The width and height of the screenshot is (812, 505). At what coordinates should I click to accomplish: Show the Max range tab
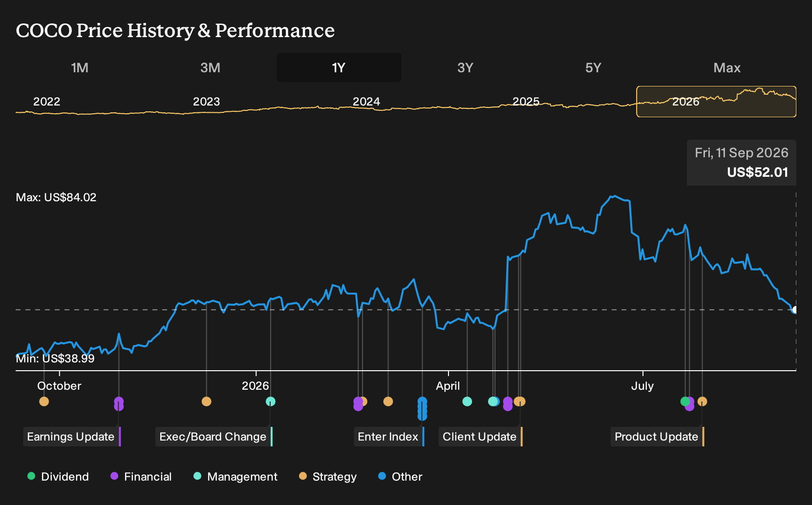(727, 67)
